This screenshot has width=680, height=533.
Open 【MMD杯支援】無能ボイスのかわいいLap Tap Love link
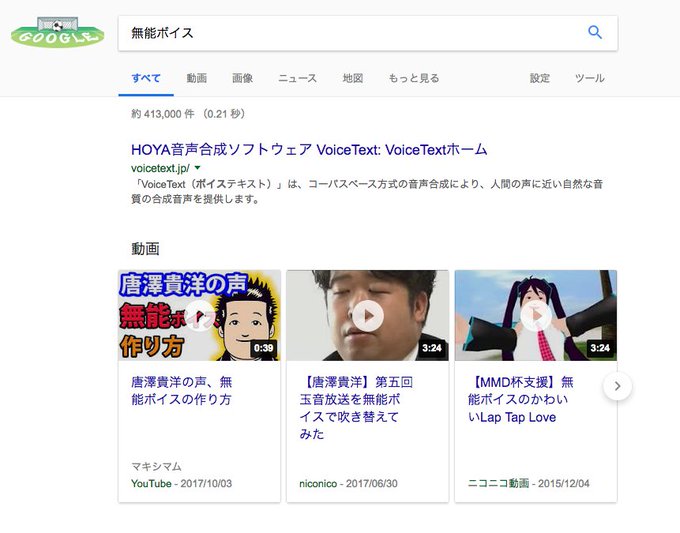(x=521, y=399)
